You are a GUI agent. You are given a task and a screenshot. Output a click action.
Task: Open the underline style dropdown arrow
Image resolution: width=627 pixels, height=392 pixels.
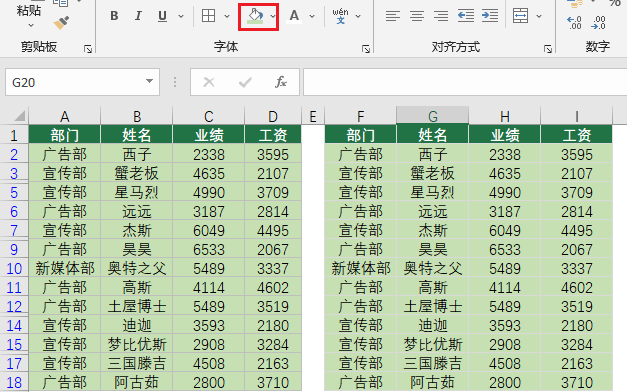coord(181,16)
